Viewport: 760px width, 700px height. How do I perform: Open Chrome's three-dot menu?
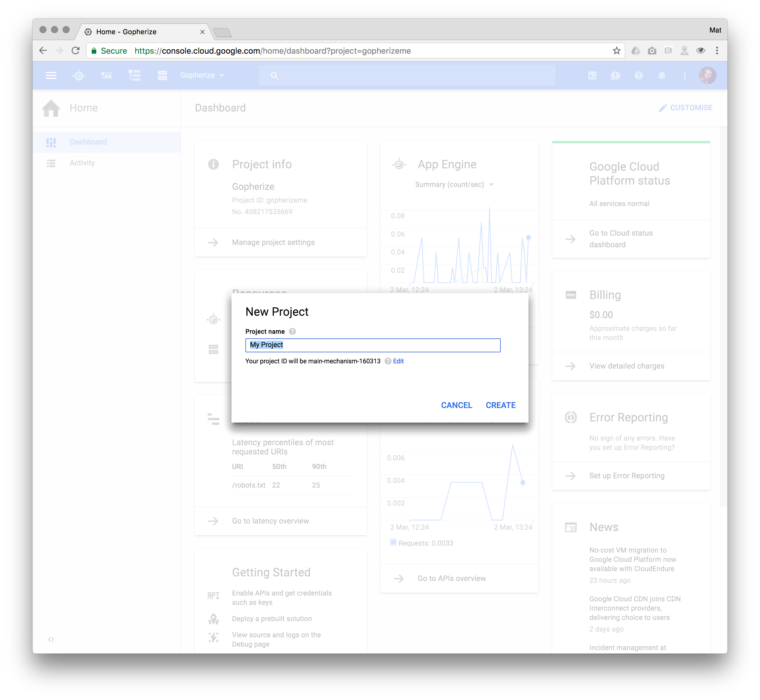point(717,51)
